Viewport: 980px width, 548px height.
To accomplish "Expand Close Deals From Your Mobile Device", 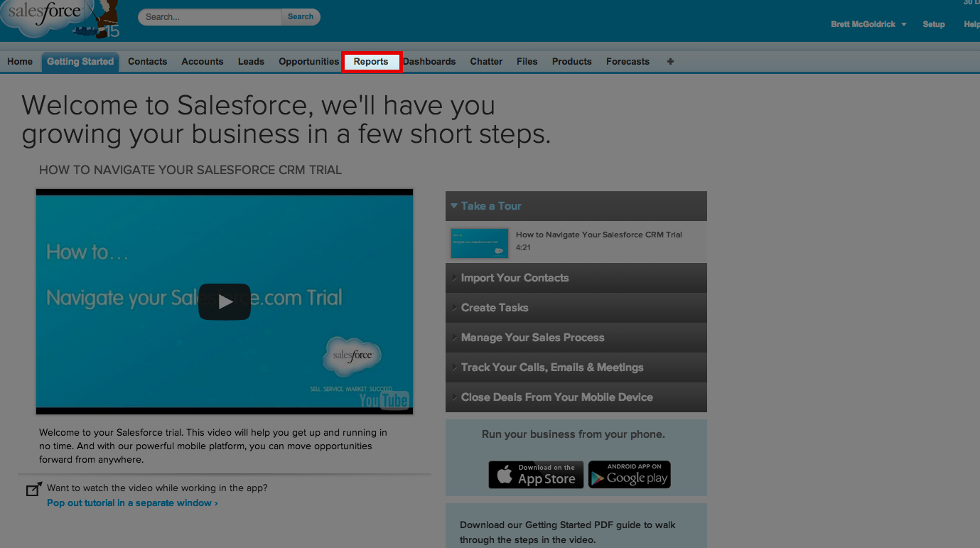I will click(x=576, y=397).
